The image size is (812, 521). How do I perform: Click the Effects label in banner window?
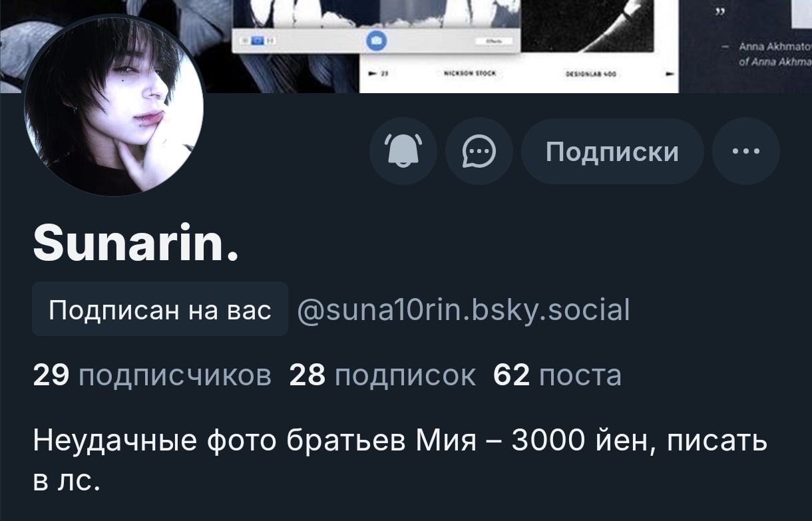494,41
